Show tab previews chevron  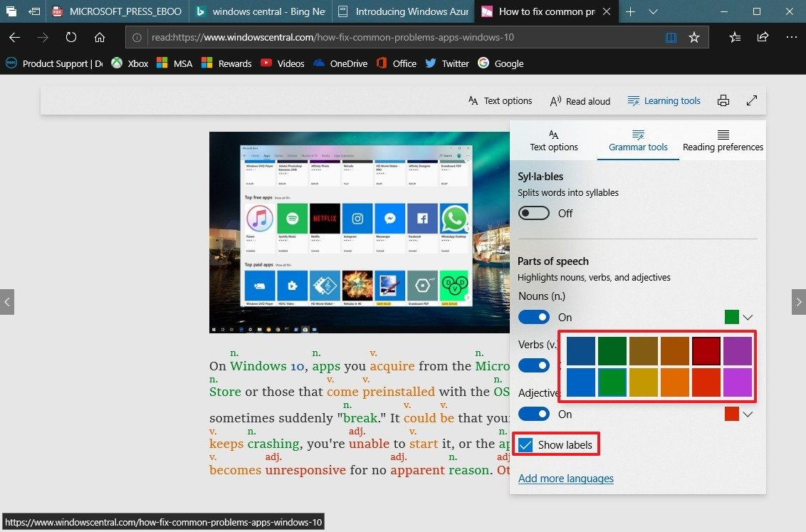[654, 11]
